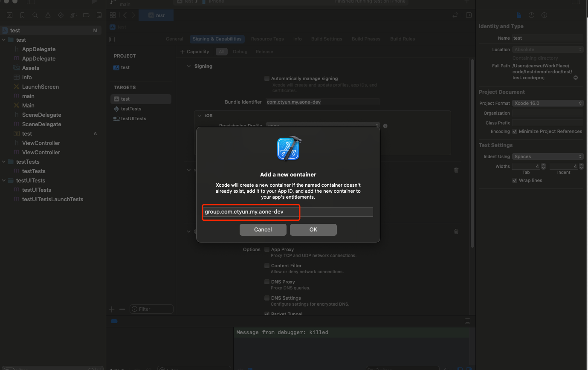Collapse the Signing section
Viewport: 588px width, 370px height.
188,66
